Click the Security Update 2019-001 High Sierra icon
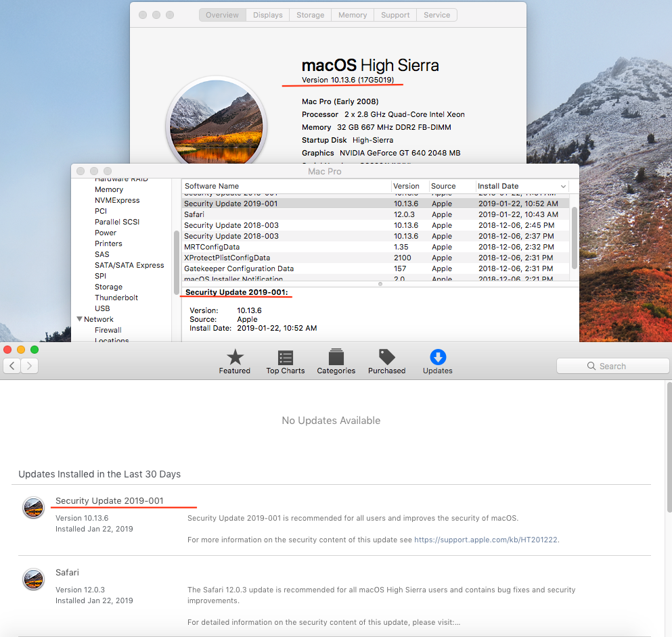This screenshot has width=672, height=637. click(33, 508)
